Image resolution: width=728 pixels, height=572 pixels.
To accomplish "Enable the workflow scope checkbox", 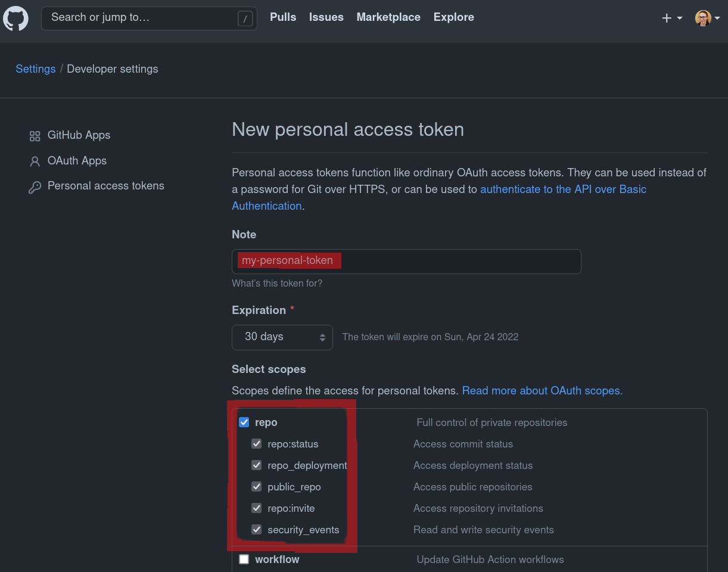I will (x=244, y=559).
